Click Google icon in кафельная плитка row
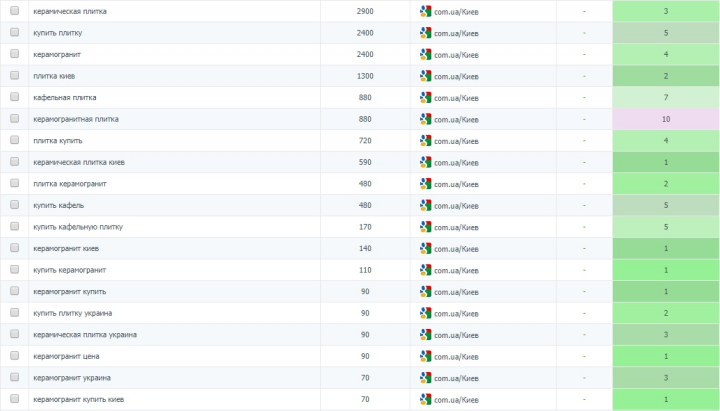 [x=425, y=98]
